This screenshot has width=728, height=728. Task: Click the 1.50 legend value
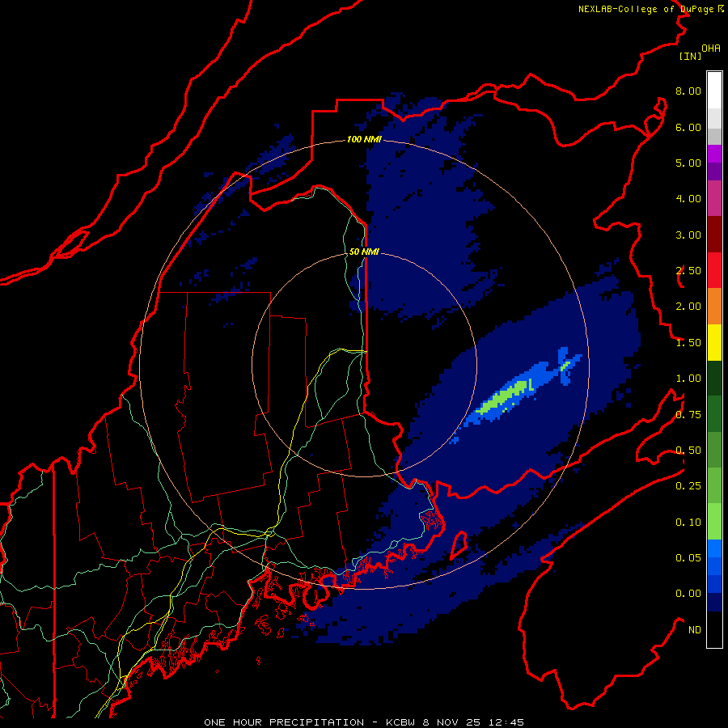point(688,343)
